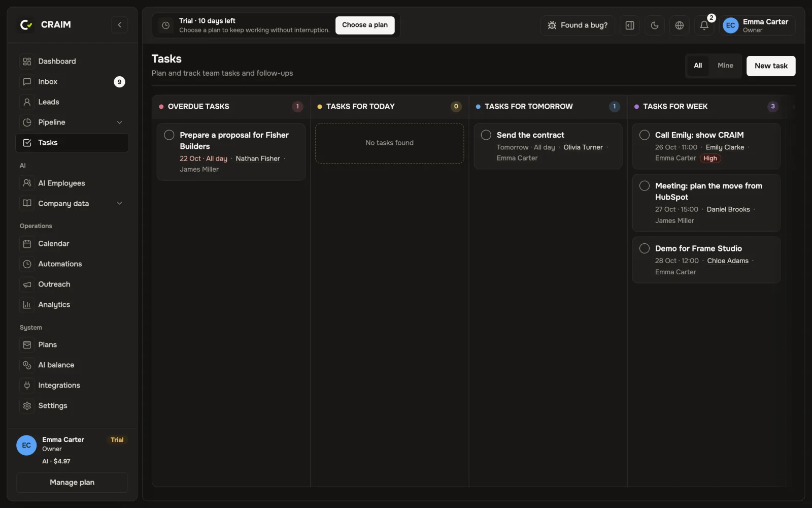Open notifications bell icon
Viewport: 812px width, 508px height.
[704, 25]
